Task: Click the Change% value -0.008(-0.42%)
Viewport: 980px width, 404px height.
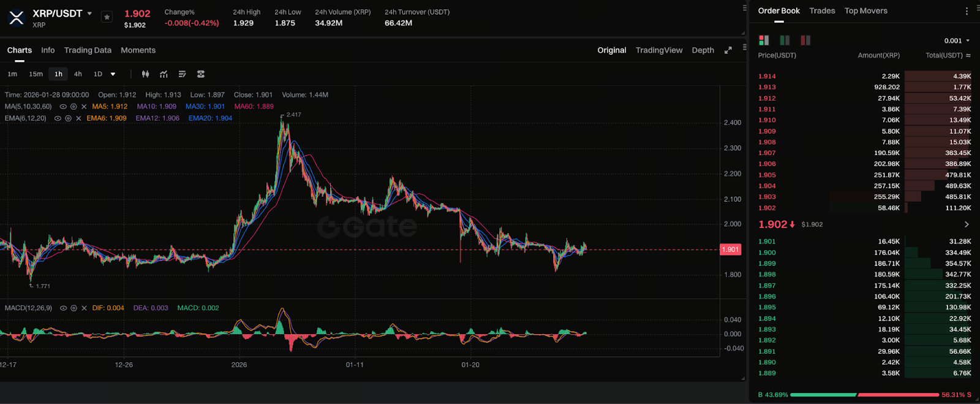Action: click(192, 23)
